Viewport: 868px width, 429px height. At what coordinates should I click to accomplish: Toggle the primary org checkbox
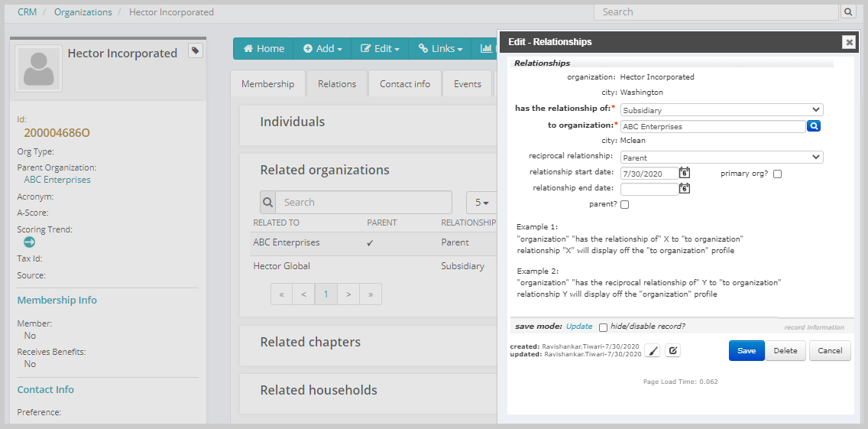tap(777, 174)
